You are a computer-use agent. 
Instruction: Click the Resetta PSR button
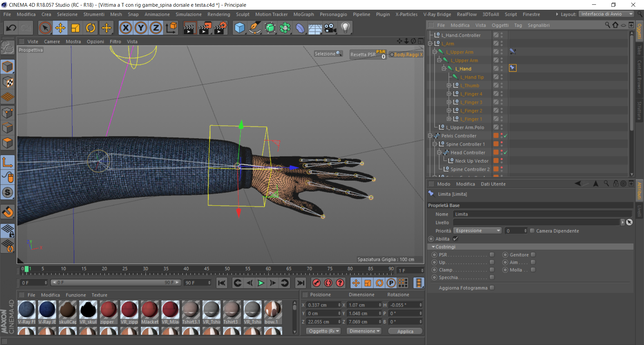point(368,54)
